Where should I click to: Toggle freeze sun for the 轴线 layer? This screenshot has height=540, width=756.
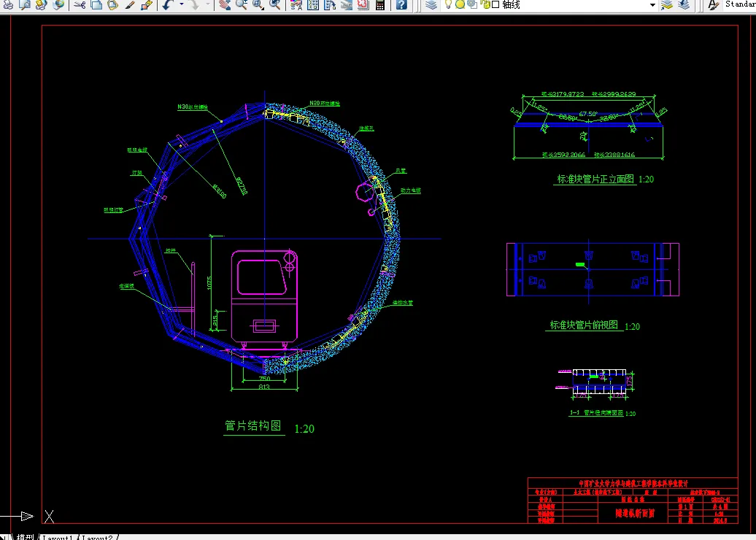(460, 5)
